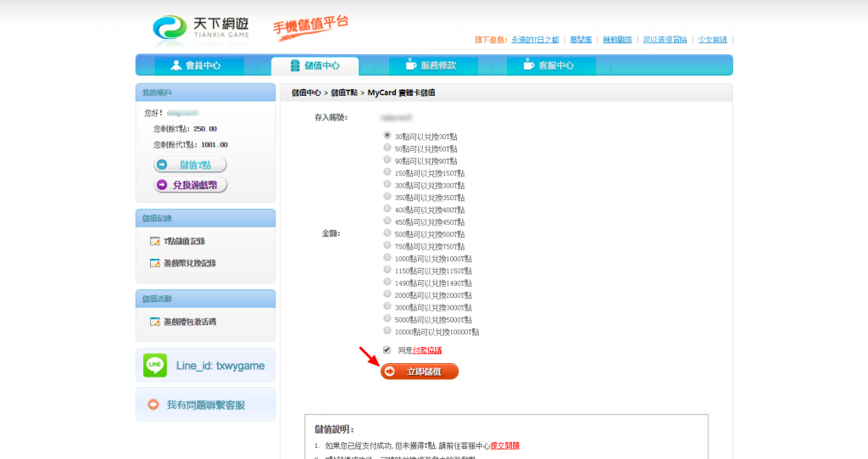Click the 天下網遊 Tianxia Game logo
The width and height of the screenshot is (868, 459).
(x=201, y=29)
